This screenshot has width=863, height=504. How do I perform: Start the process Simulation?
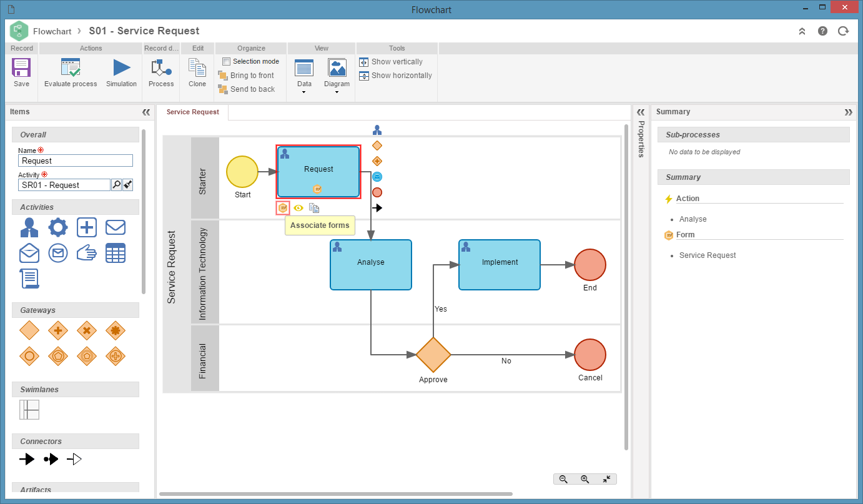click(x=121, y=73)
